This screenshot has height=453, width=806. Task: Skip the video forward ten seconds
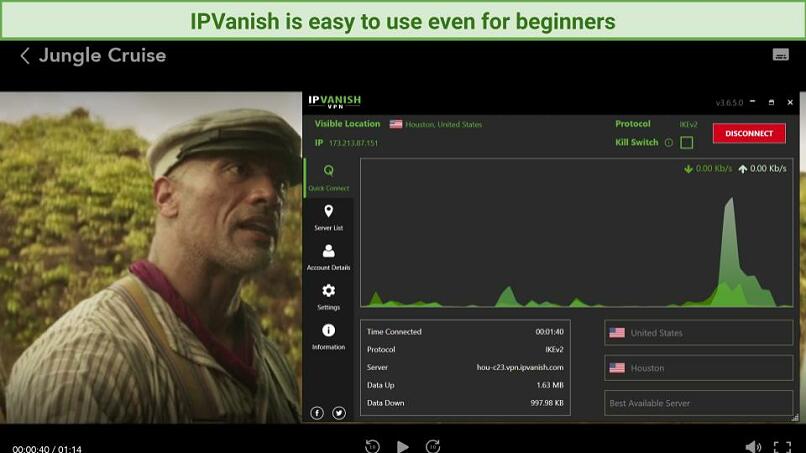pos(433,446)
